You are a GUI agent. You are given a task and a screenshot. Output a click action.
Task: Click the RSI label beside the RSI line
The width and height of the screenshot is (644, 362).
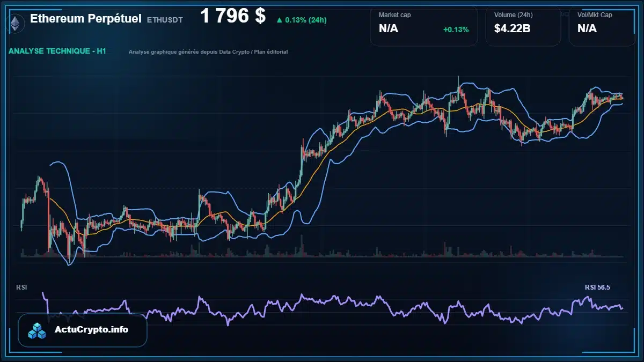pos(21,287)
